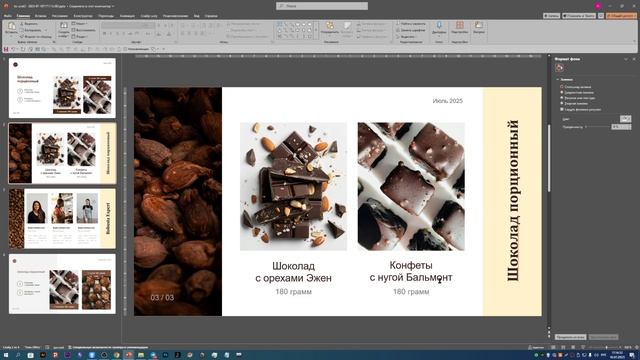
Task: Open the fill Color dropdown
Action: point(625,119)
